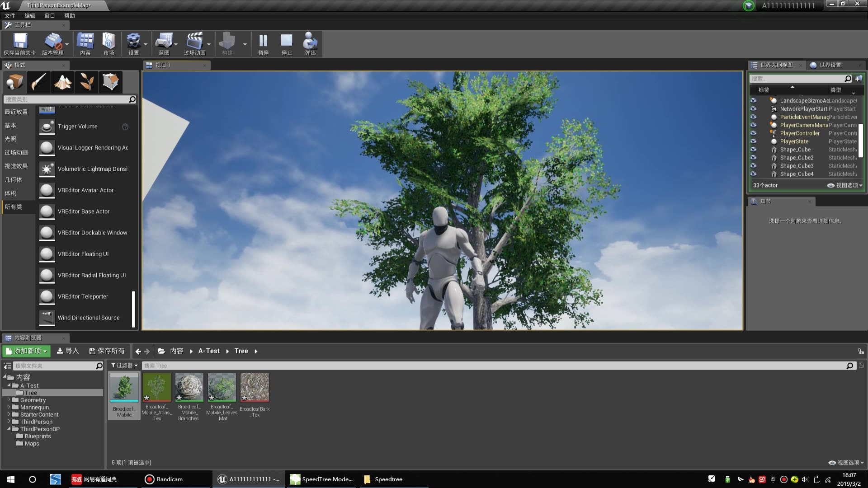Toggle the eye icon next to ParticleEventManager
868x488 pixels.
(754, 117)
